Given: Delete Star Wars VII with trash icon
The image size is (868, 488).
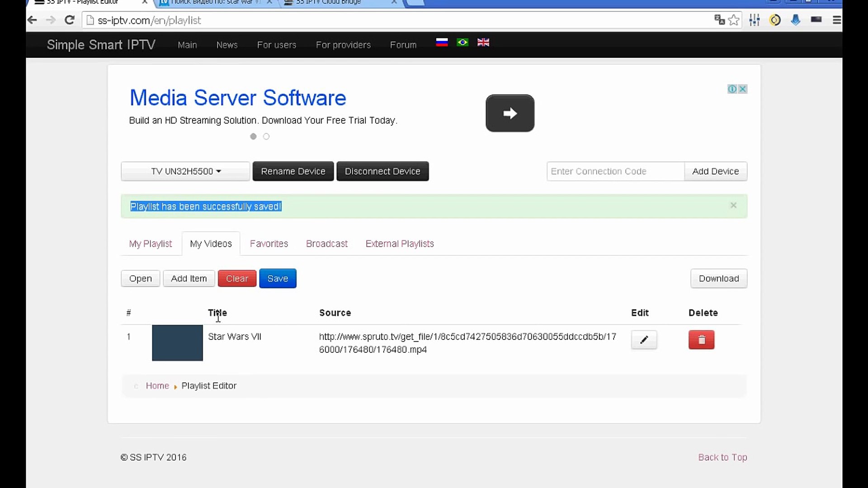Looking at the screenshot, I should [x=701, y=340].
